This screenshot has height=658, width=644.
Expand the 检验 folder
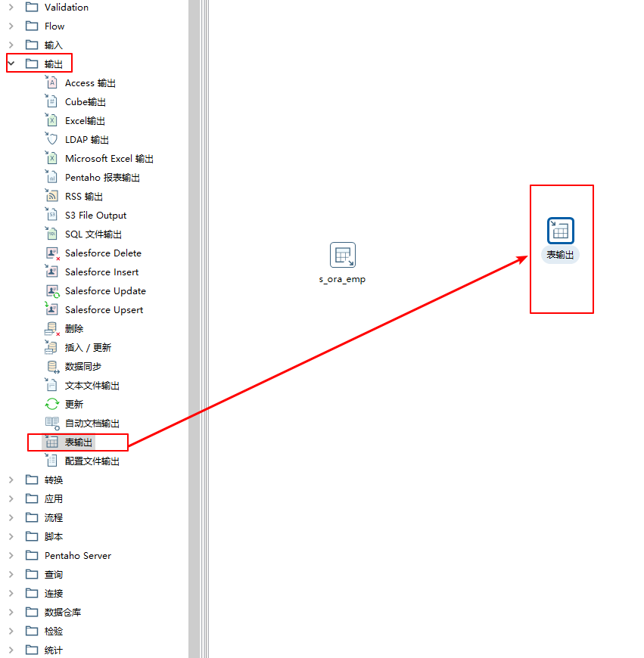click(11, 631)
